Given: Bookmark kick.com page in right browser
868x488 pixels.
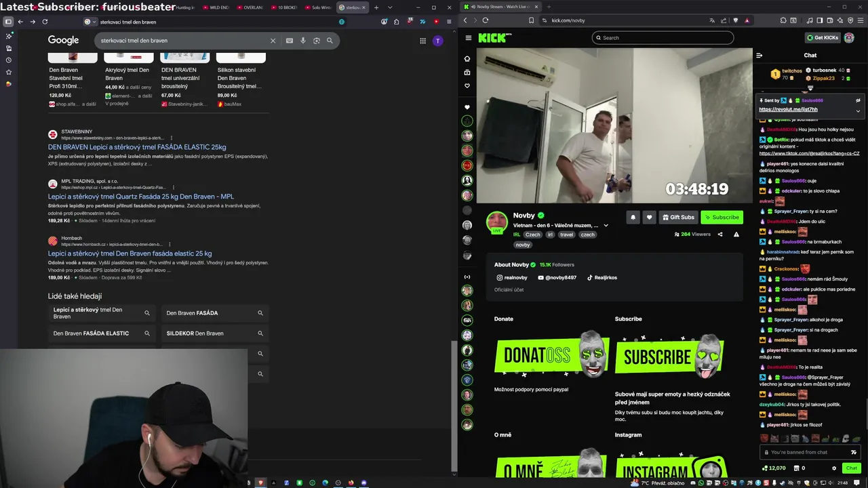Looking at the screenshot, I should point(531,20).
